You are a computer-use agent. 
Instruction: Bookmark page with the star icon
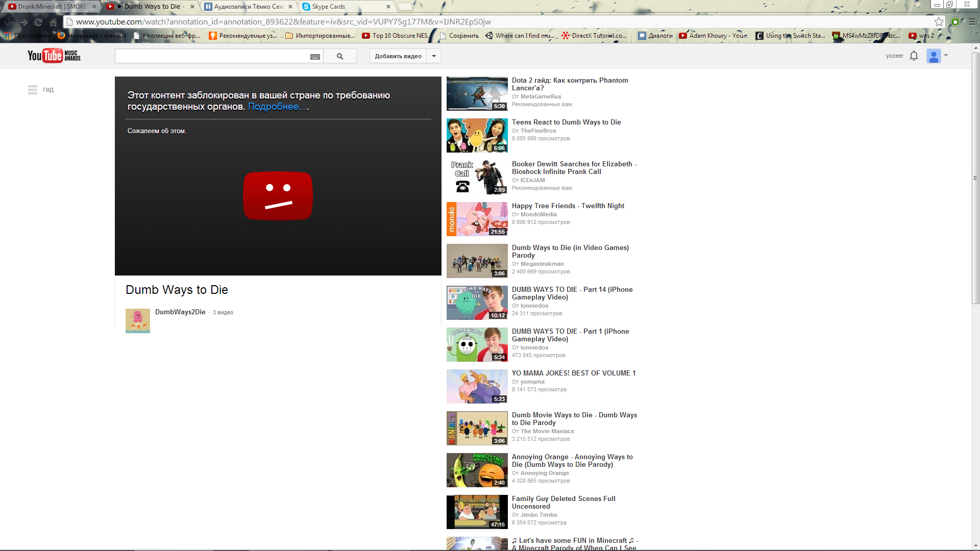[939, 22]
